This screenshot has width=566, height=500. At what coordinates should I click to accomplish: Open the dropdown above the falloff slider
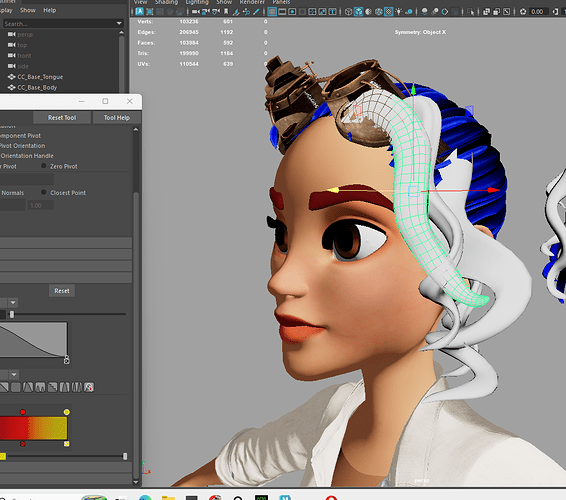tap(13, 302)
